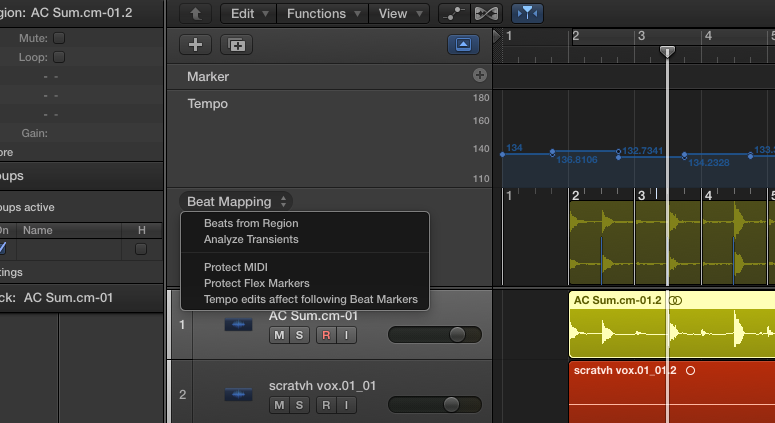Screen dimensions: 775x423
Task: Choose Beats from Region
Action: tap(251, 223)
